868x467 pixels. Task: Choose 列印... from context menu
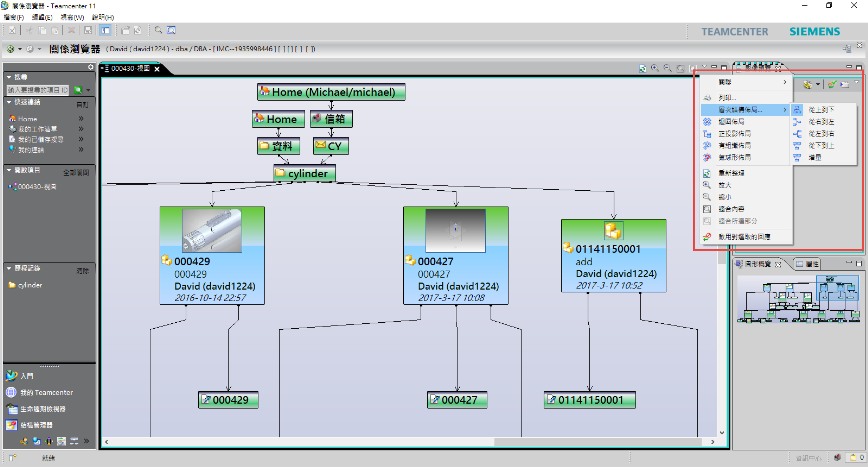(x=746, y=98)
